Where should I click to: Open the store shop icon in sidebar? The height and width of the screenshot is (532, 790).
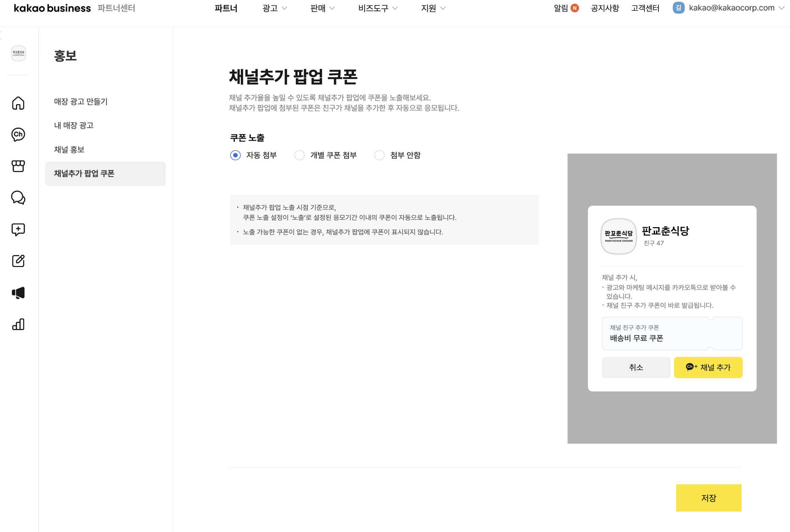click(18, 166)
